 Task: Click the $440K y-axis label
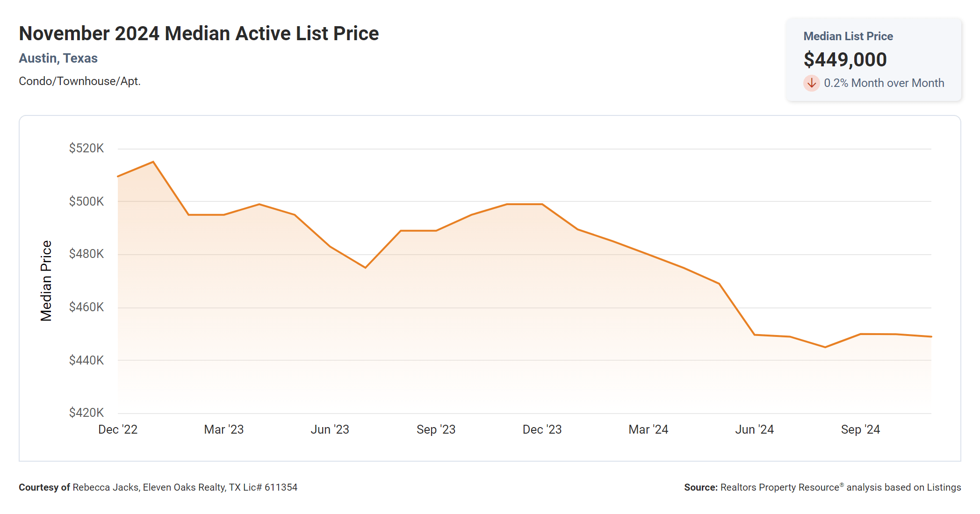86,360
